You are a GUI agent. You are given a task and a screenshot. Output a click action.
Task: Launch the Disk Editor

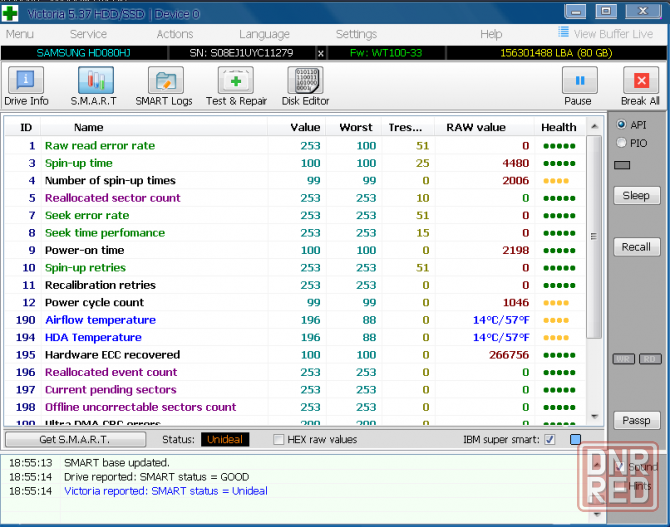305,86
